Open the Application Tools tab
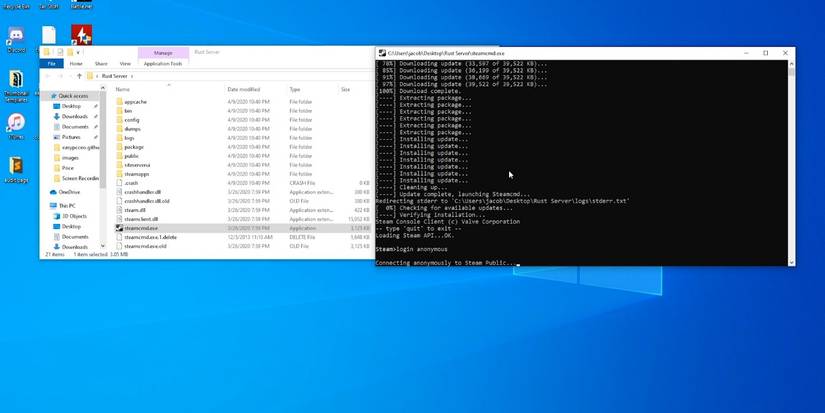 (163, 63)
